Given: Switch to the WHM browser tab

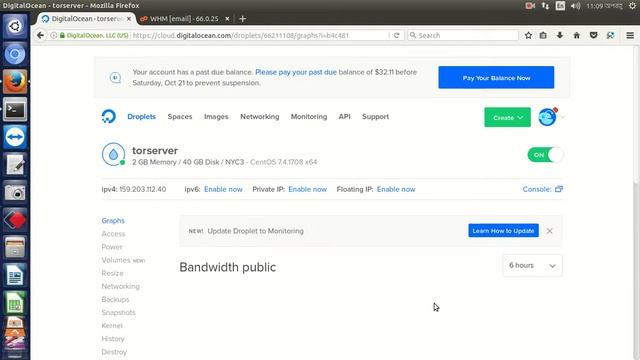Looking at the screenshot, I should [184, 19].
